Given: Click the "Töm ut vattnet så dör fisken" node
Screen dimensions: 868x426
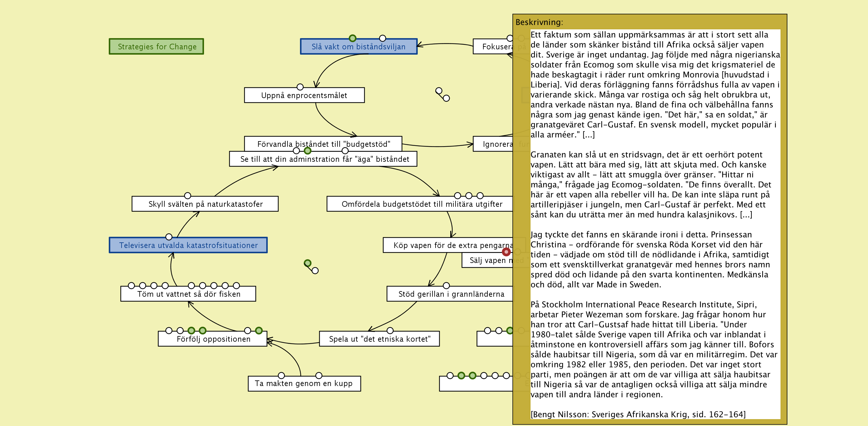Looking at the screenshot, I should click(188, 294).
